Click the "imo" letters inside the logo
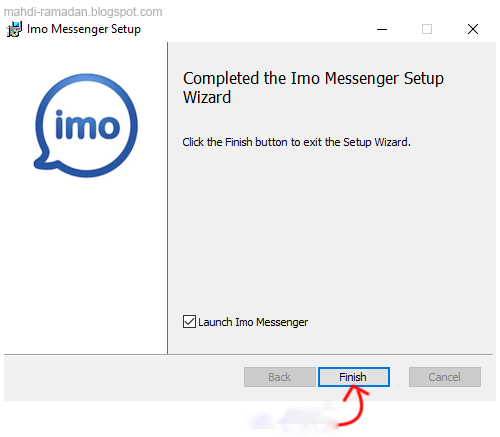This screenshot has width=500, height=437. pos(87,125)
